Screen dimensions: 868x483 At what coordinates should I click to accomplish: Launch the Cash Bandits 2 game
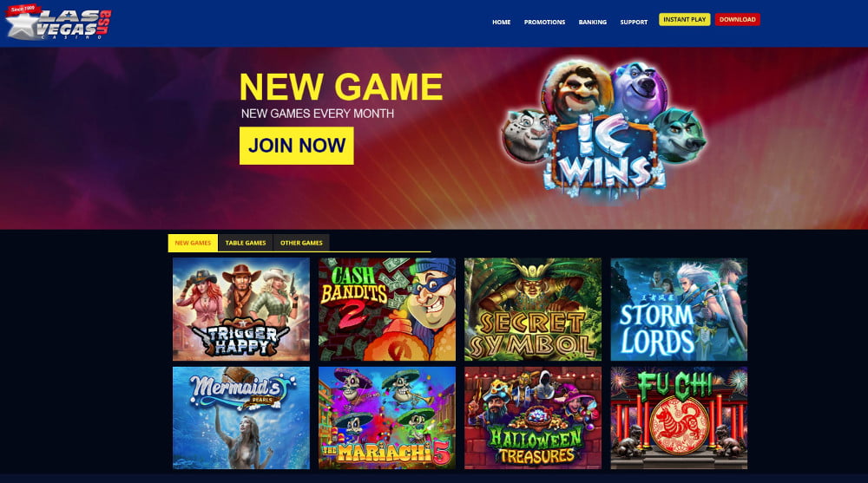click(387, 310)
